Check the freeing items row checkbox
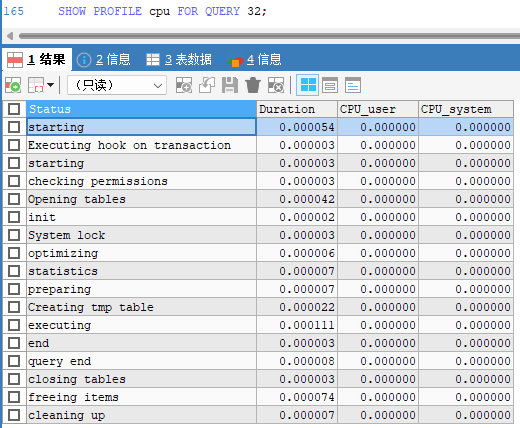Viewport: 520px width, 428px height. pos(14,397)
